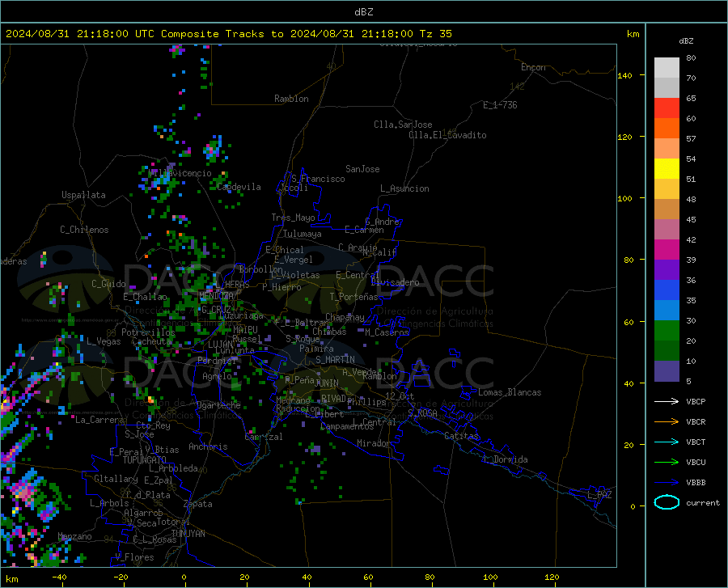Click the white VBCP arrow legend icon

click(667, 401)
